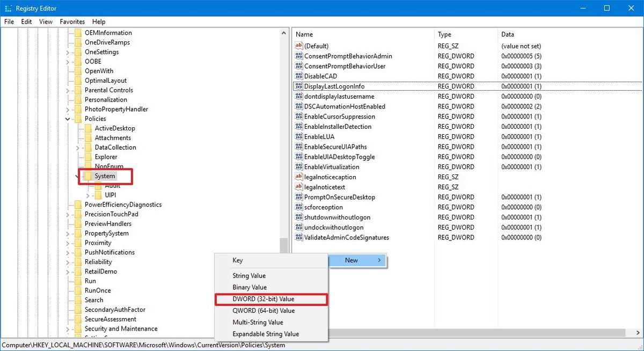This screenshot has width=644, height=351.
Task: Select the EnableLUA registry value icon
Action: point(299,136)
